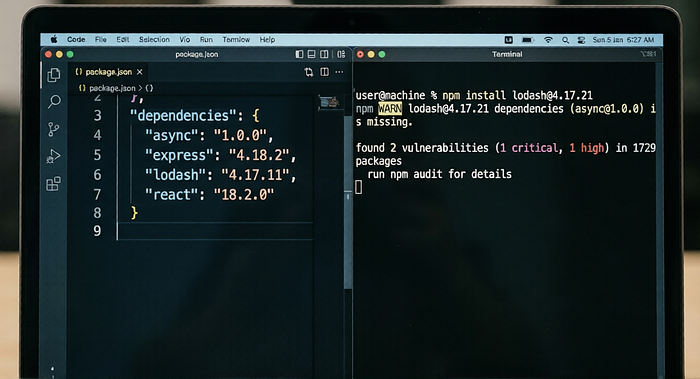Open the Code application menu
Viewport: 700px width, 379px height.
tap(76, 40)
